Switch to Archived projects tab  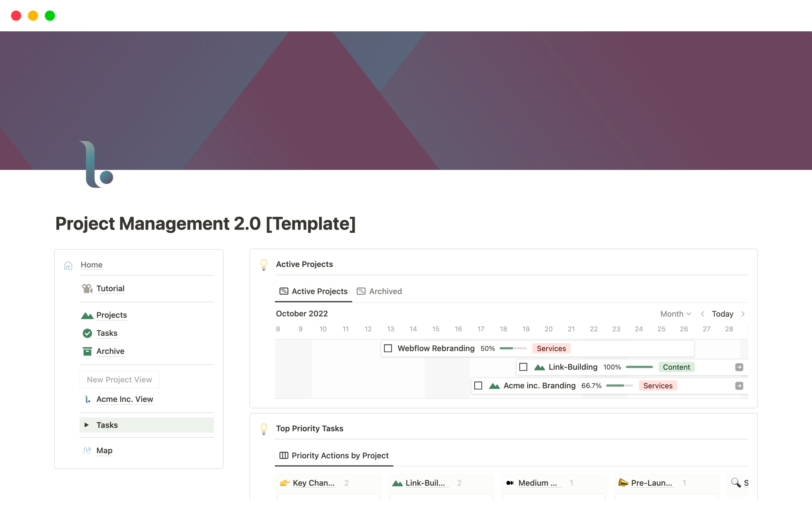pyautogui.click(x=379, y=291)
